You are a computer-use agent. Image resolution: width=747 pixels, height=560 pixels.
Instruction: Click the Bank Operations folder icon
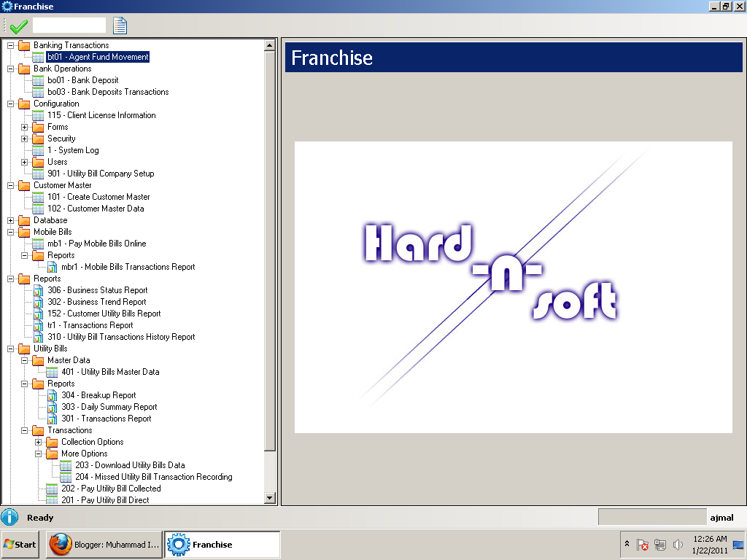[24, 69]
